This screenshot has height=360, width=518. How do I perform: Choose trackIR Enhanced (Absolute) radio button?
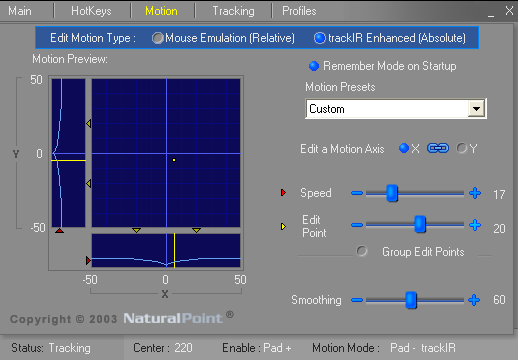coord(319,38)
